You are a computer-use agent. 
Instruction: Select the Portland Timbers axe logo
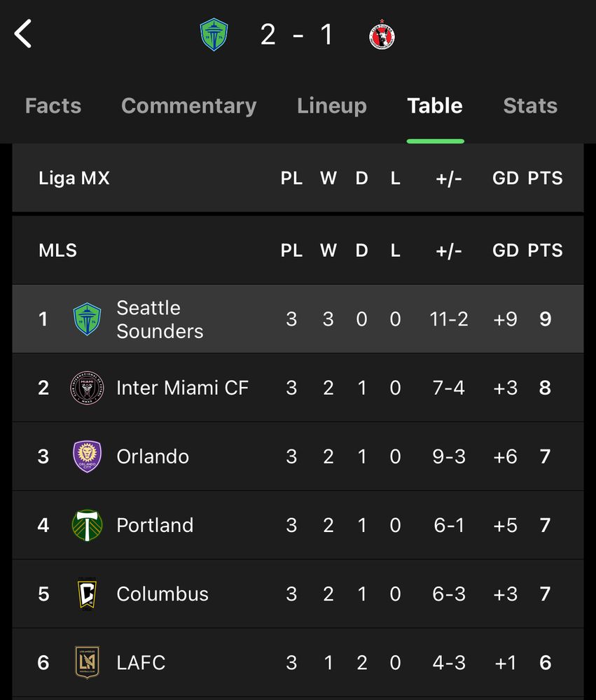tap(87, 525)
